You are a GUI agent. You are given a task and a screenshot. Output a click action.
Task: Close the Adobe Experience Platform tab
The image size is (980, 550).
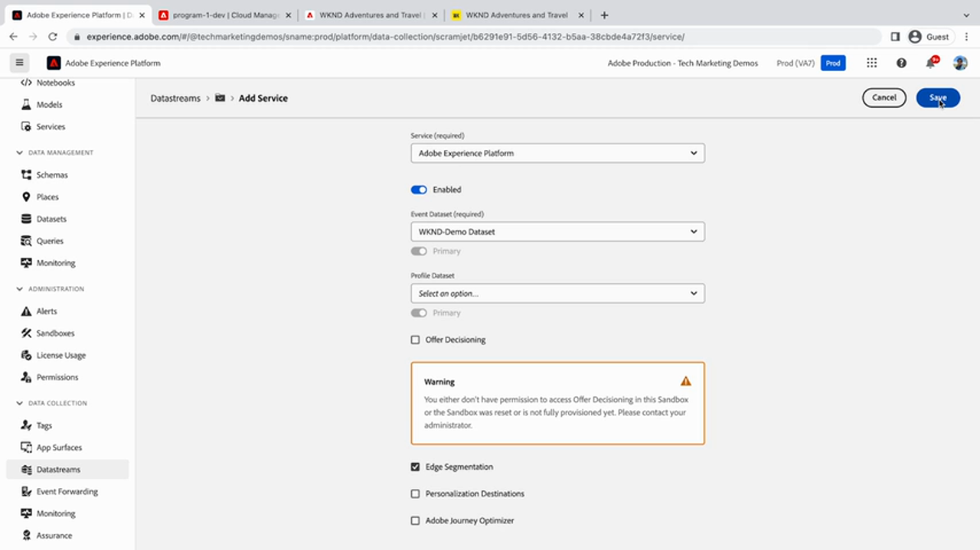pos(142,15)
